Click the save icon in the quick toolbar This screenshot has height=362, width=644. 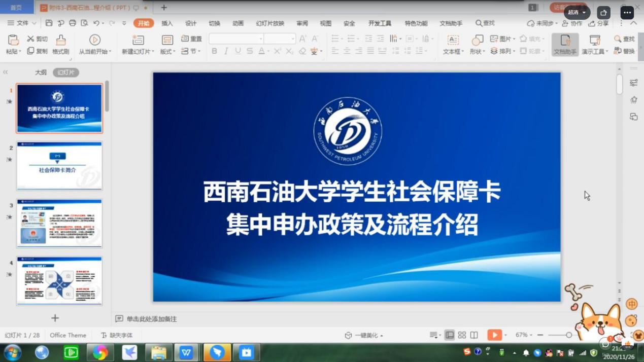pos(49,23)
